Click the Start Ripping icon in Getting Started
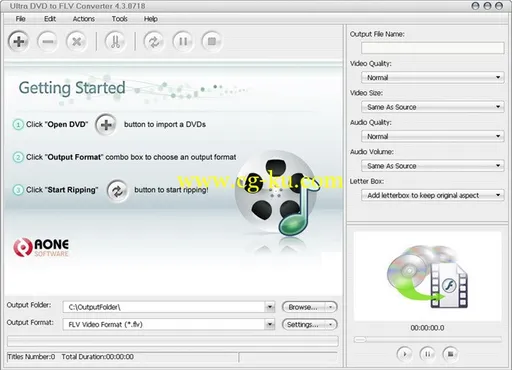The height and width of the screenshot is (370, 512). coord(117,191)
